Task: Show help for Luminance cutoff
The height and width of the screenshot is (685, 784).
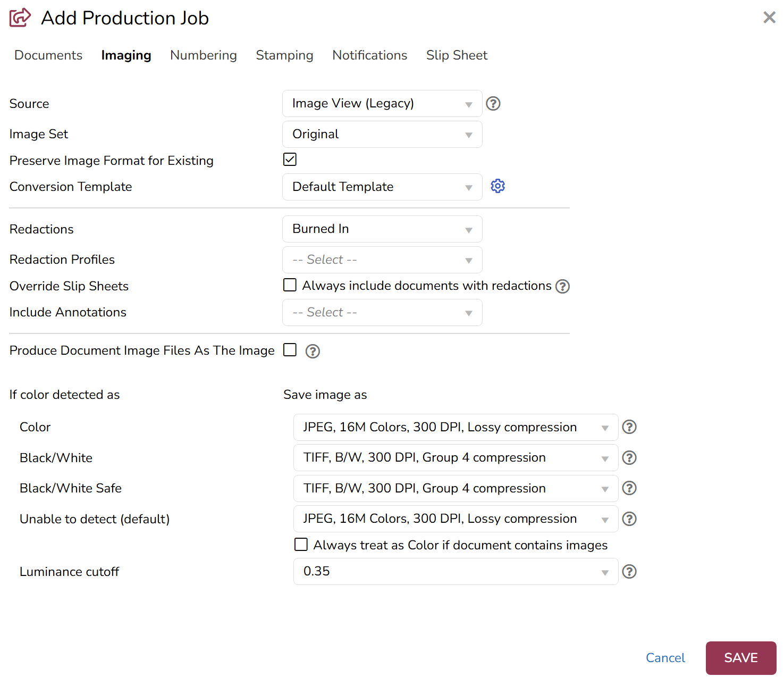Action: (629, 572)
